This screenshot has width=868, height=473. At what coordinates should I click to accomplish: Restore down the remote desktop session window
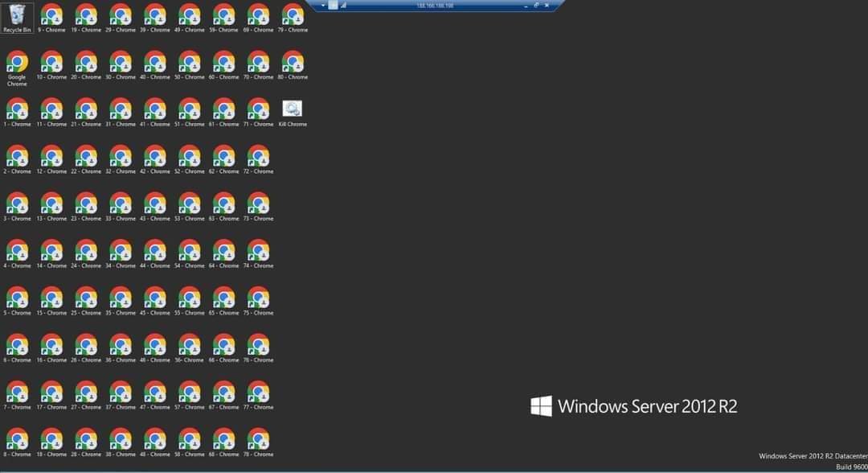pyautogui.click(x=536, y=5)
